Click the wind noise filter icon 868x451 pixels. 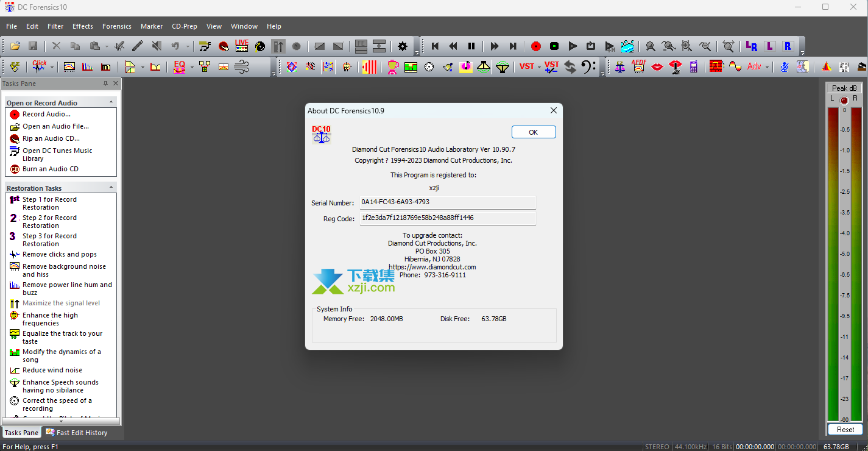coord(242,67)
